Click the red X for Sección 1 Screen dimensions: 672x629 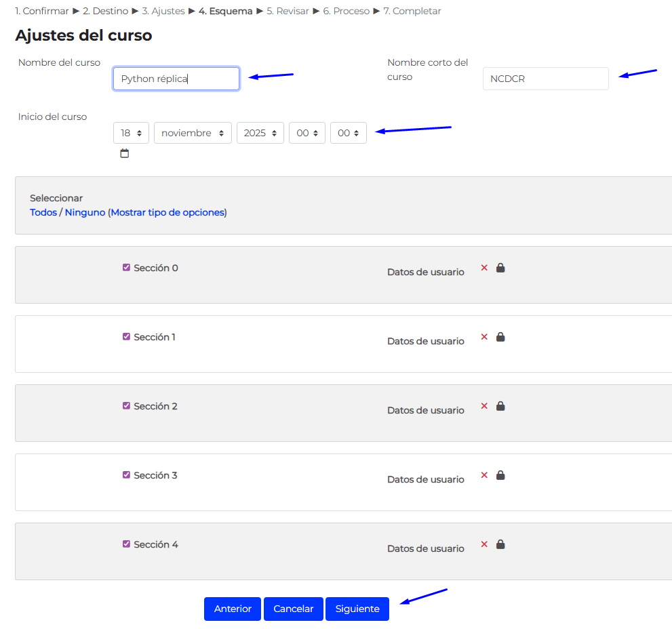pos(484,337)
